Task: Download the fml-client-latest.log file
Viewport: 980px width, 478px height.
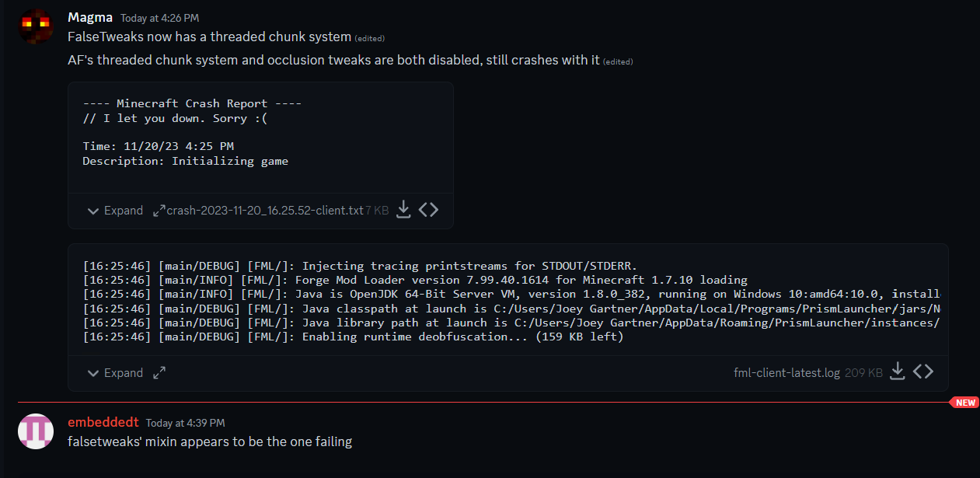Action: 898,372
